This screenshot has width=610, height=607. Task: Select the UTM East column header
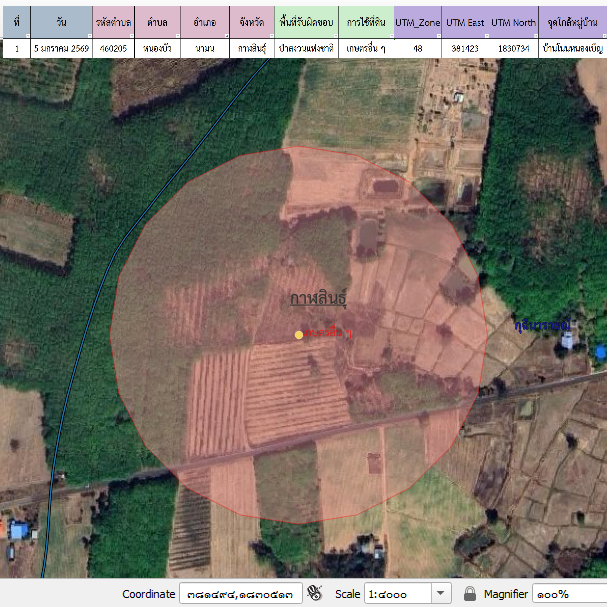[x=464, y=22]
